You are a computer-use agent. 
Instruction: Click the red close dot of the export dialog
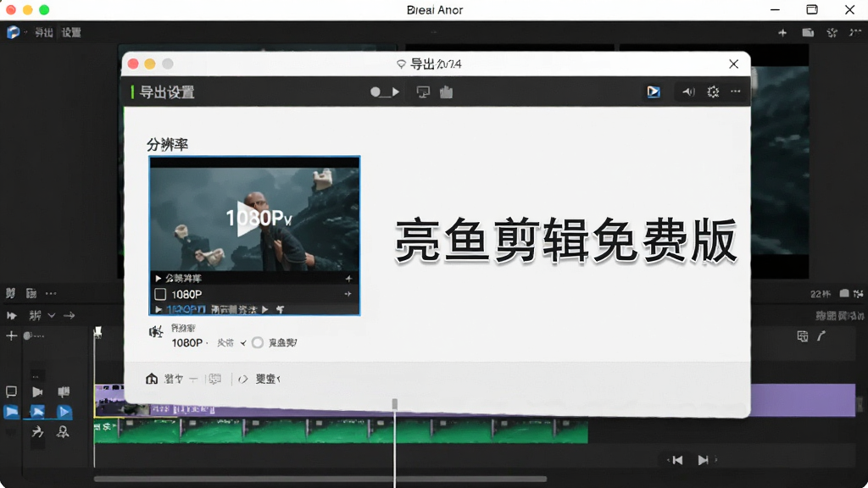point(133,64)
